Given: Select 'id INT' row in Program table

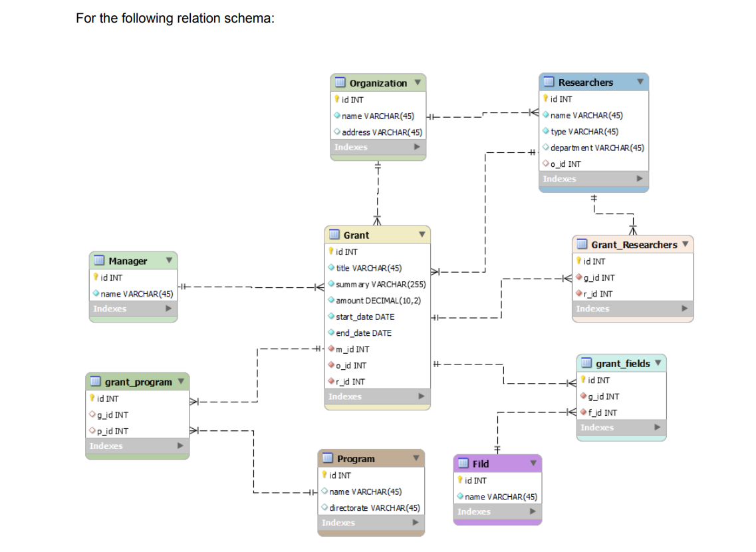Looking at the screenshot, I should [x=371, y=475].
